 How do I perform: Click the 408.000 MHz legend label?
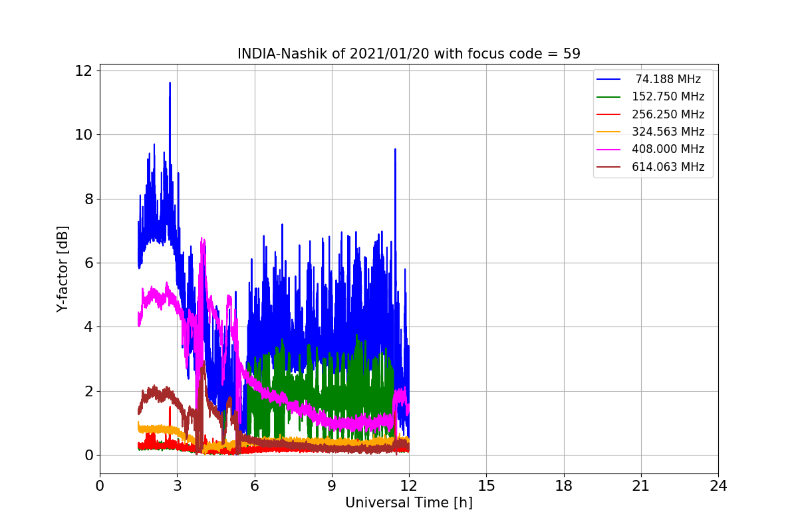click(668, 150)
